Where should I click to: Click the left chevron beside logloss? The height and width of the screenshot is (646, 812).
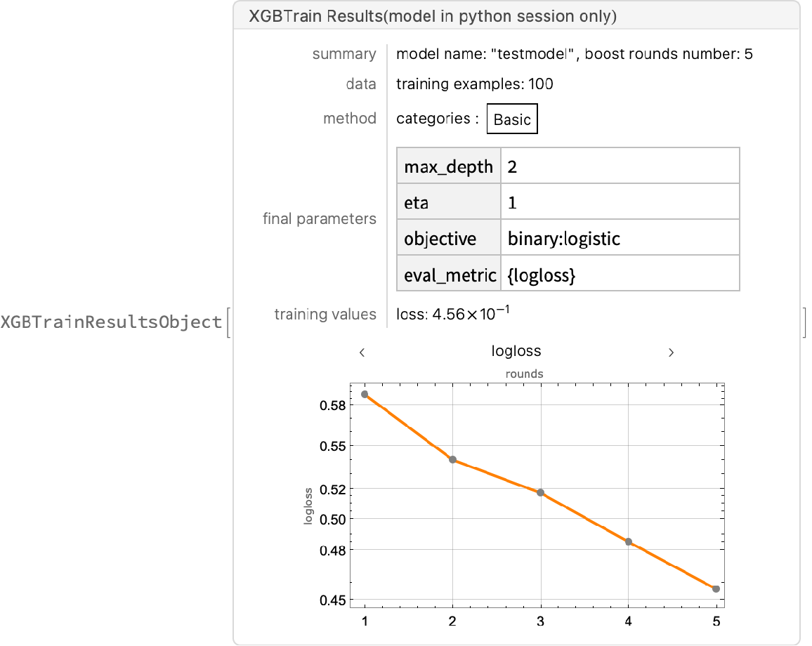click(362, 352)
